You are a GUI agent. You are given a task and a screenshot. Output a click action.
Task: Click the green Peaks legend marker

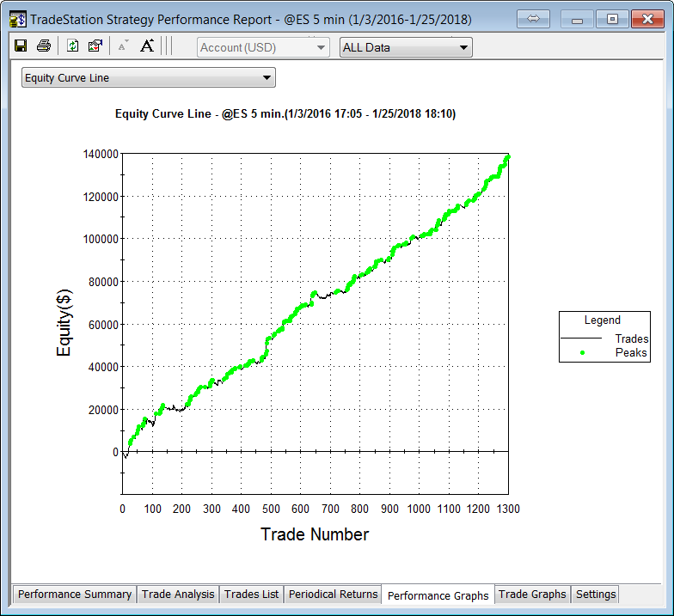click(584, 352)
